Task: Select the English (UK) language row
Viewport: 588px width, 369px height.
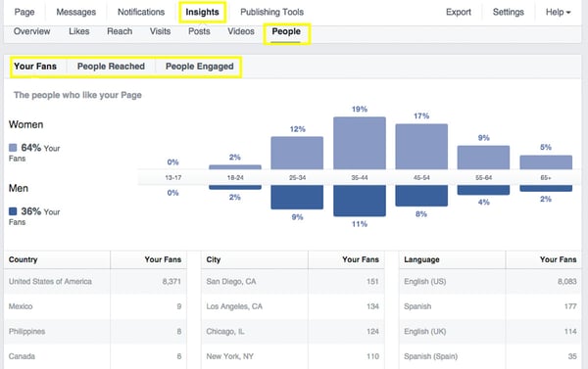Action: click(491, 332)
